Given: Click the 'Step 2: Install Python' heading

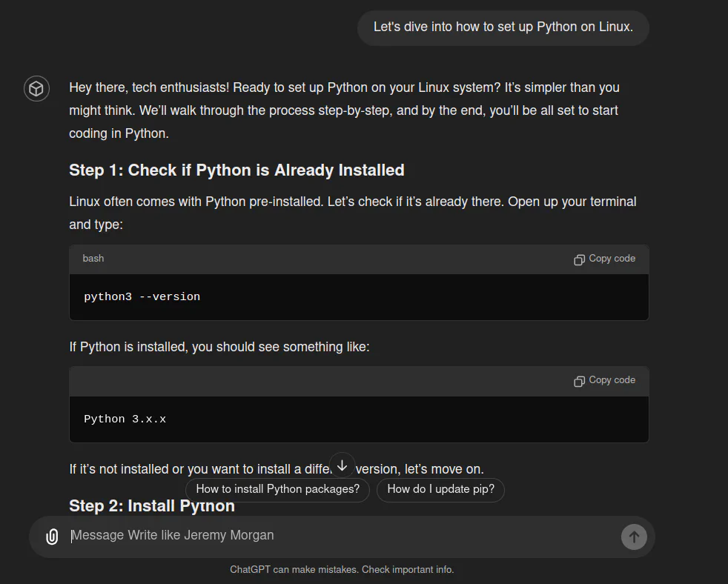Looking at the screenshot, I should click(x=152, y=505).
